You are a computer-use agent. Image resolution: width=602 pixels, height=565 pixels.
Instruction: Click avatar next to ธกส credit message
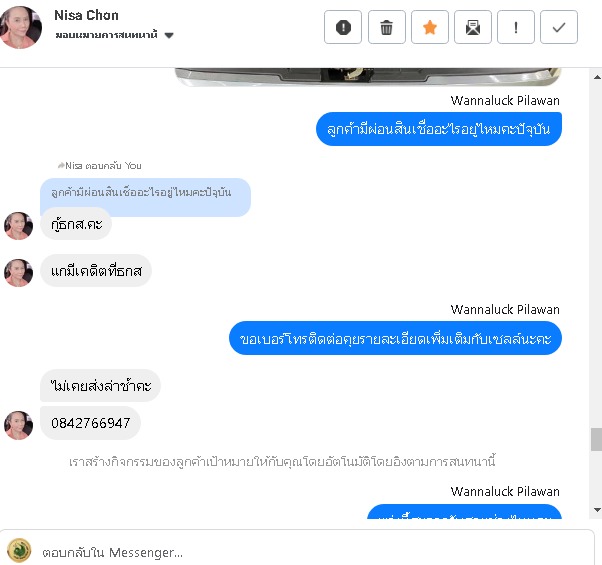click(x=18, y=273)
